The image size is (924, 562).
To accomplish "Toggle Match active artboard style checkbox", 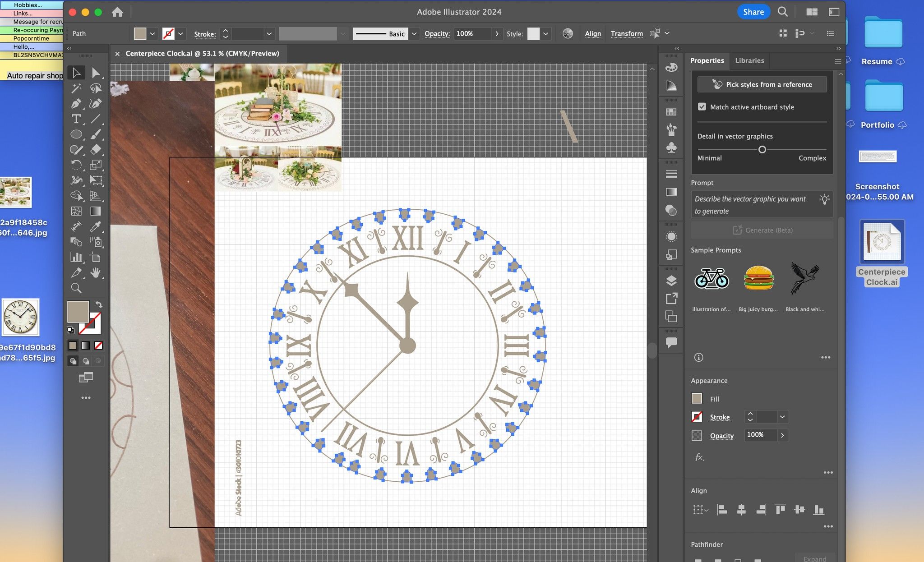I will point(702,107).
